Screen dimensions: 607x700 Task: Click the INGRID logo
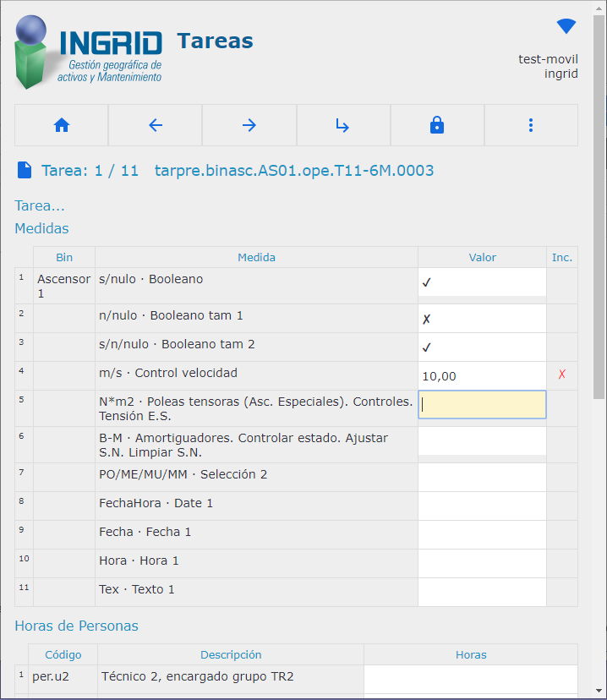pos(89,52)
